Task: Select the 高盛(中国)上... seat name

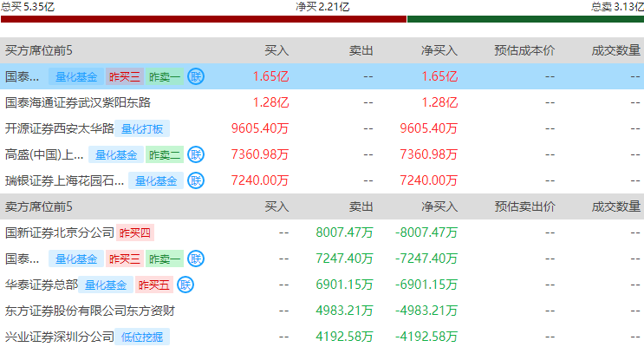Action: (x=44, y=154)
